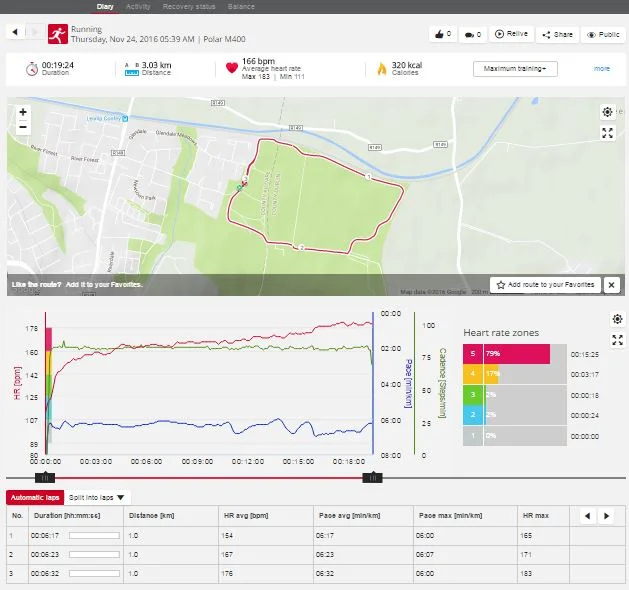
Task: Open the Maximum training+ benefit dropdown
Action: [515, 69]
